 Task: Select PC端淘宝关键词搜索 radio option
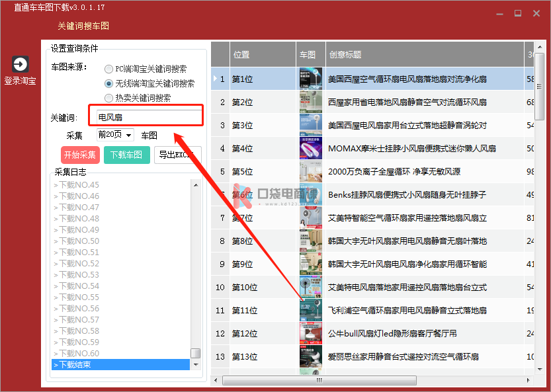[108, 69]
